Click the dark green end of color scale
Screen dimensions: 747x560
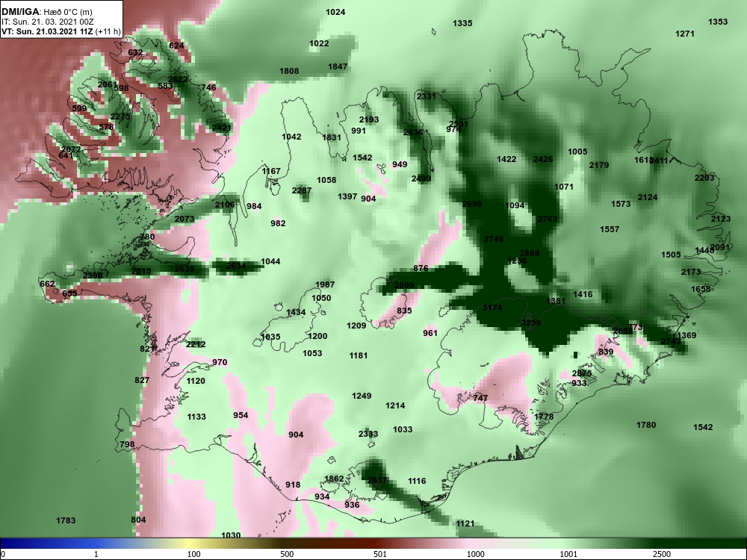click(x=701, y=544)
